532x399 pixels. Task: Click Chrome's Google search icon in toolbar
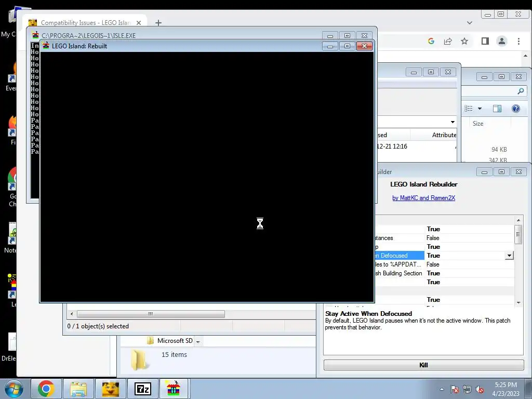pos(431,41)
